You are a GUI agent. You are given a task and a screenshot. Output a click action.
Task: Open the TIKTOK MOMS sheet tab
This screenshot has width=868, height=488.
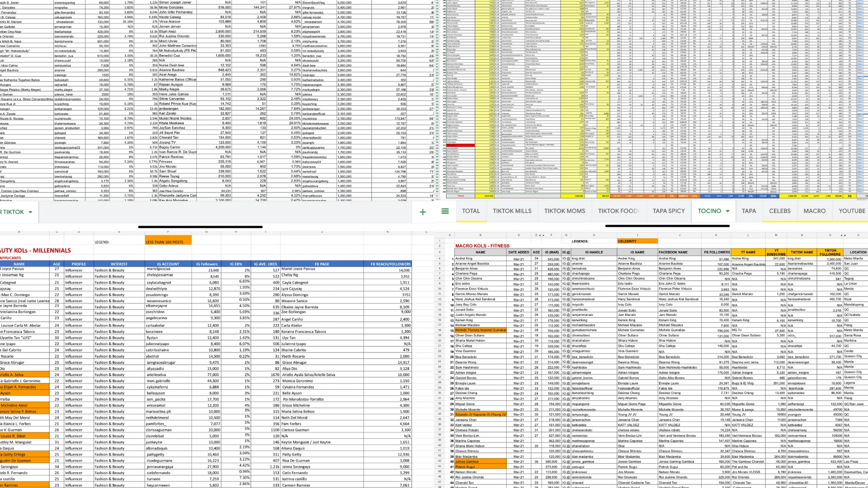(x=564, y=211)
